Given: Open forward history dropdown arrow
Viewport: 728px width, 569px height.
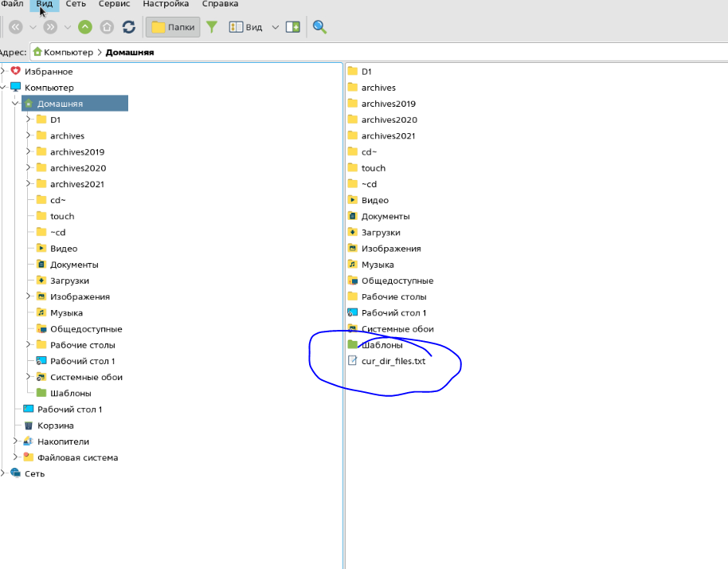Looking at the screenshot, I should tap(68, 27).
